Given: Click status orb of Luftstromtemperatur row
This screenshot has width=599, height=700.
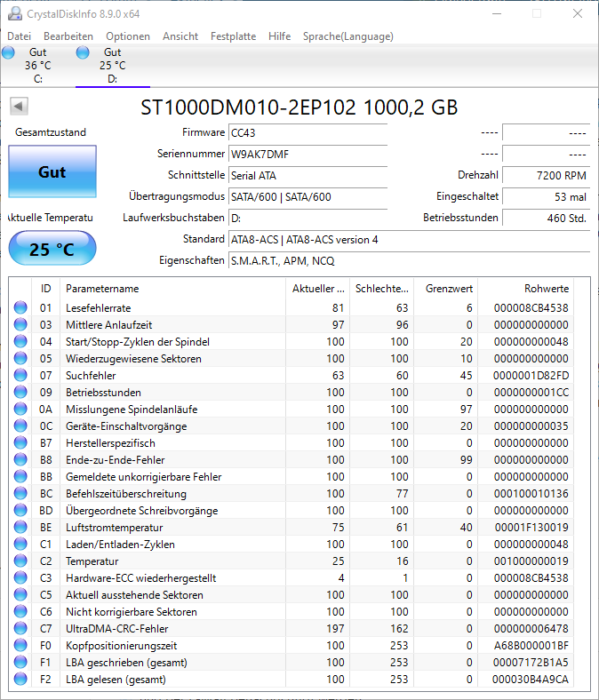Looking at the screenshot, I should click(x=20, y=528).
